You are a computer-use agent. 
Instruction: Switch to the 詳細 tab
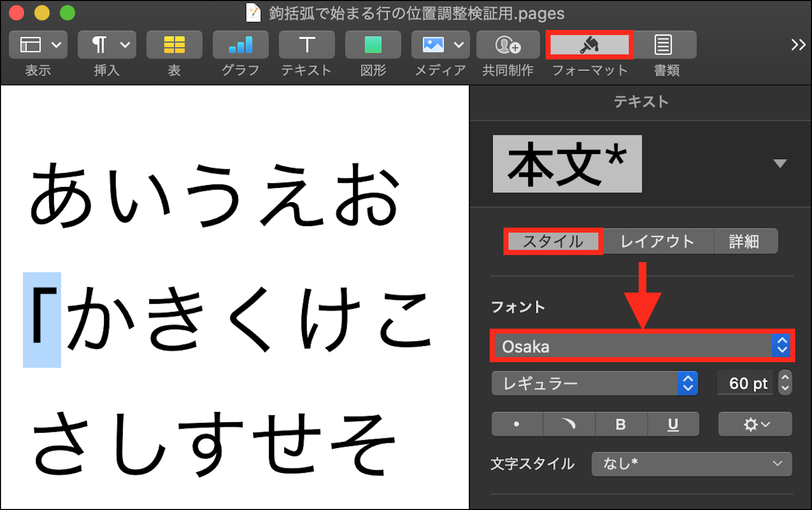pyautogui.click(x=744, y=241)
